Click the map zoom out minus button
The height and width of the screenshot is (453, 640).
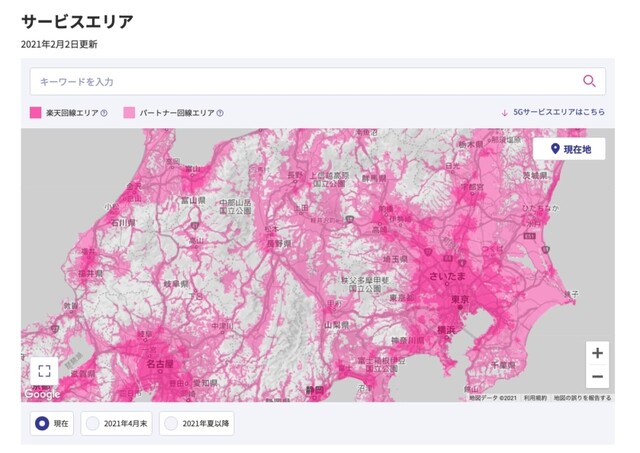597,376
